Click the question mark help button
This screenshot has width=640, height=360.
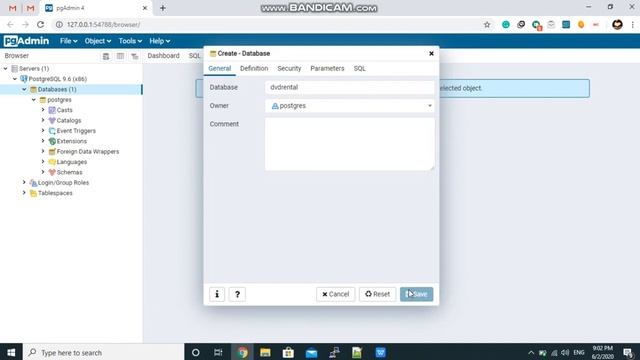pyautogui.click(x=237, y=294)
